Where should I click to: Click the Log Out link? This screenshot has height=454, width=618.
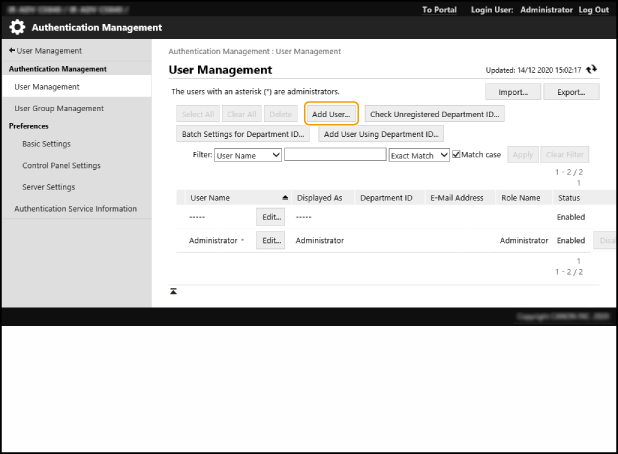point(594,9)
